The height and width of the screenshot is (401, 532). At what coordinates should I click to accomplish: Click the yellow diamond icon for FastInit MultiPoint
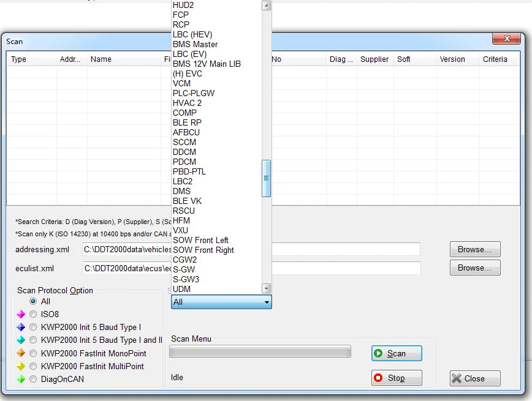click(x=21, y=366)
